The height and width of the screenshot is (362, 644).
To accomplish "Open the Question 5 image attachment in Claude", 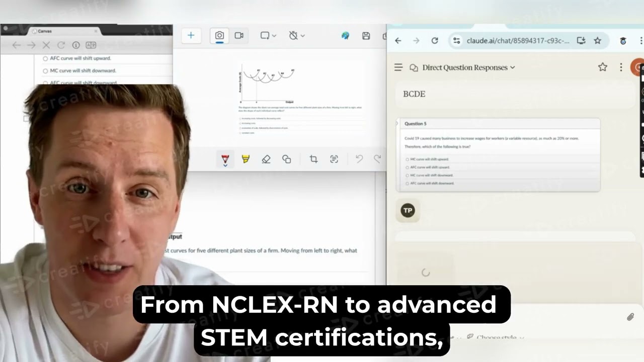I will point(498,155).
